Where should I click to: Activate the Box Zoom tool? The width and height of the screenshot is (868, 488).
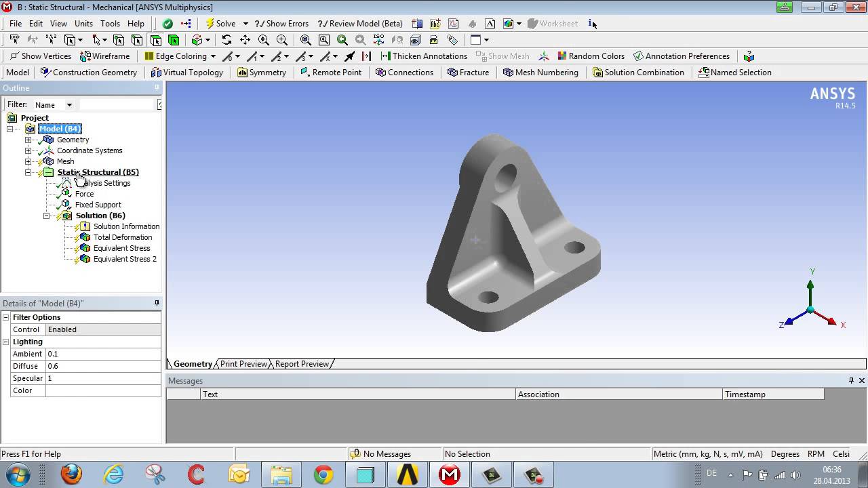click(x=282, y=40)
